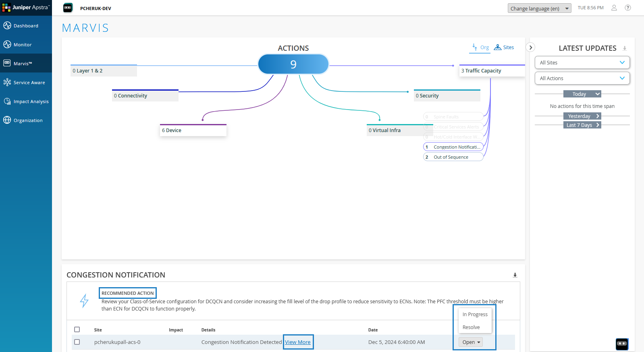Open the help question mark icon

(628, 8)
